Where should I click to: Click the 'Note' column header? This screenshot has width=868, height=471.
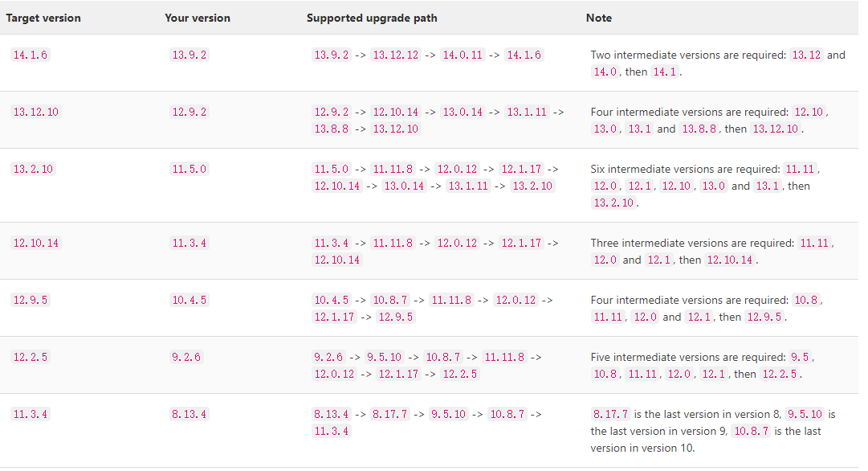599,18
